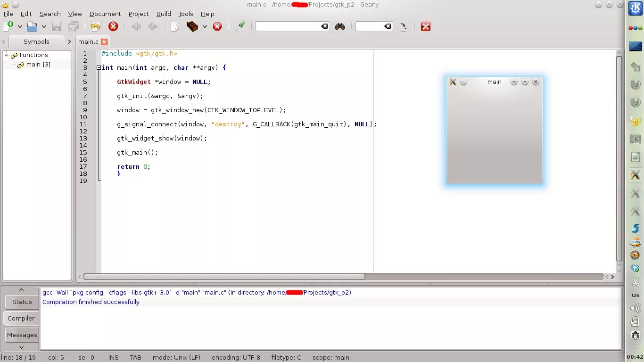Compile the current file icon
The height and width of the screenshot is (362, 644).
pos(175,26)
